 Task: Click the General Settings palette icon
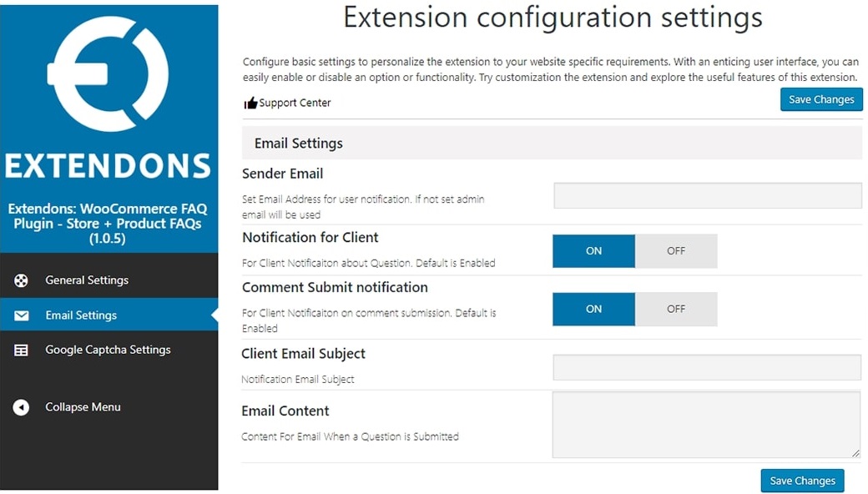coord(21,280)
